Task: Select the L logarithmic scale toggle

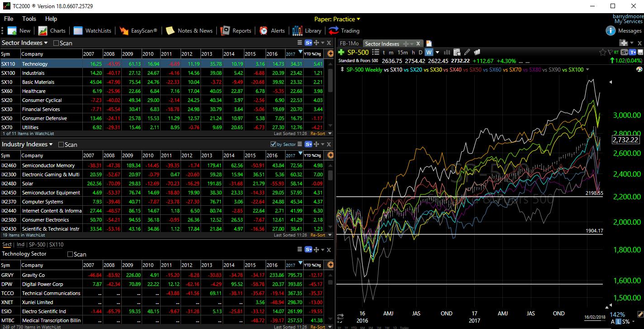Action: pyautogui.click(x=618, y=321)
